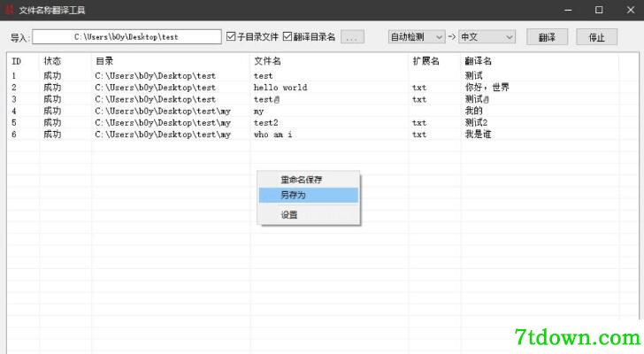Click 成功 status in row 1
The width and height of the screenshot is (644, 354).
52,76
